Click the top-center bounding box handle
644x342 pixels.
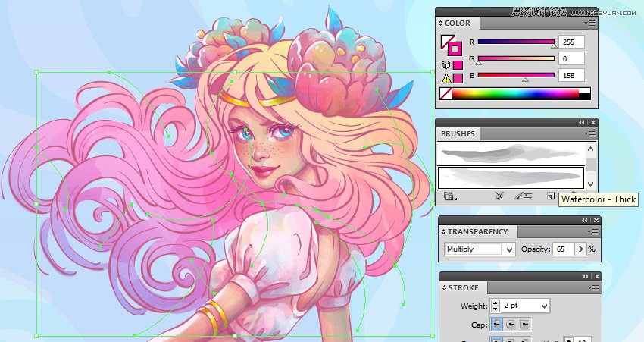(235, 72)
